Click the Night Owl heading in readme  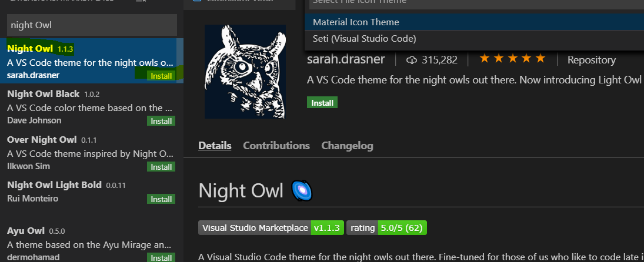(x=241, y=191)
